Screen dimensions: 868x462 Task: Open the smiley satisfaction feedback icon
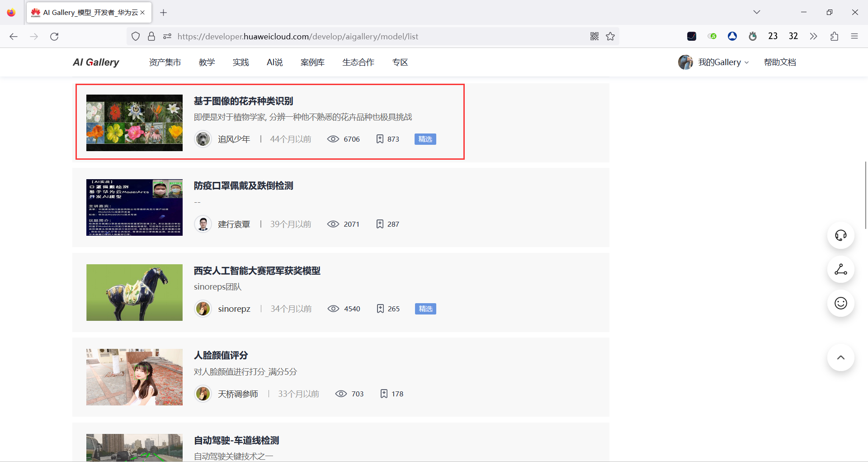[x=840, y=303]
